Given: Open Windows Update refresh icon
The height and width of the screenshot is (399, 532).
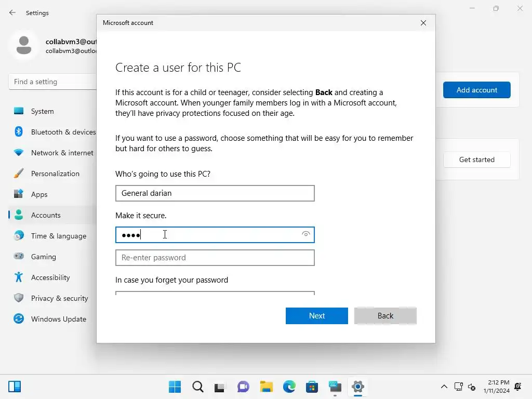Looking at the screenshot, I should pyautogui.click(x=19, y=318).
